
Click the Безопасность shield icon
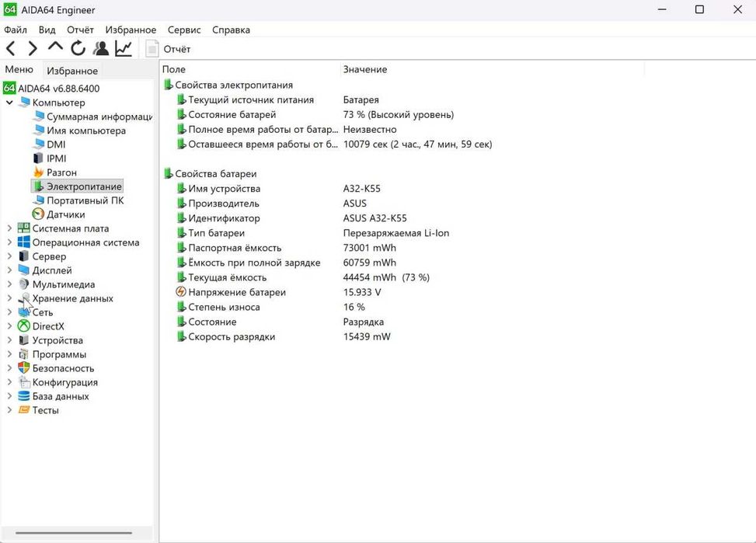click(23, 368)
